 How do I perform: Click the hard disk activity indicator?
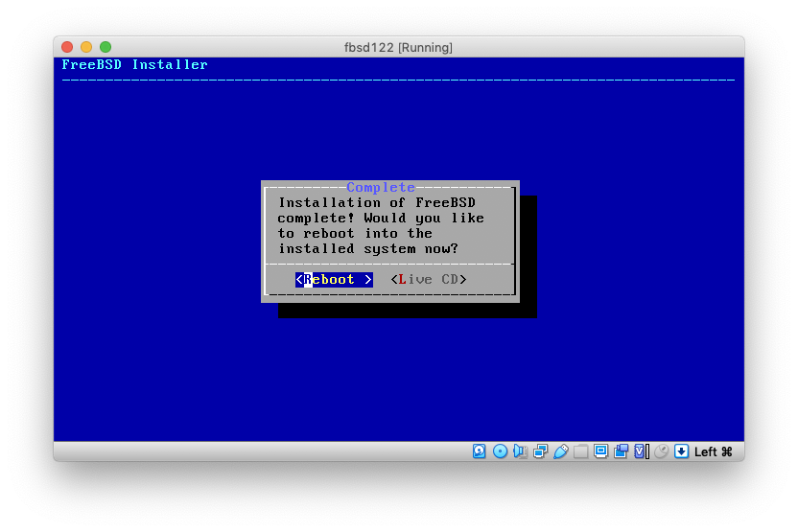[480, 451]
